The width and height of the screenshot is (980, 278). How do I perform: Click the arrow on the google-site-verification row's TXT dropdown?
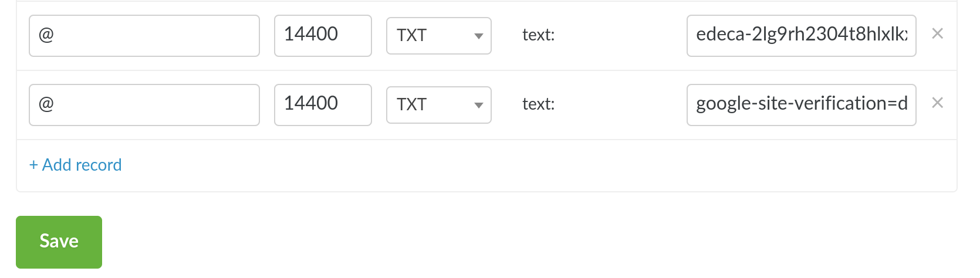(x=478, y=106)
